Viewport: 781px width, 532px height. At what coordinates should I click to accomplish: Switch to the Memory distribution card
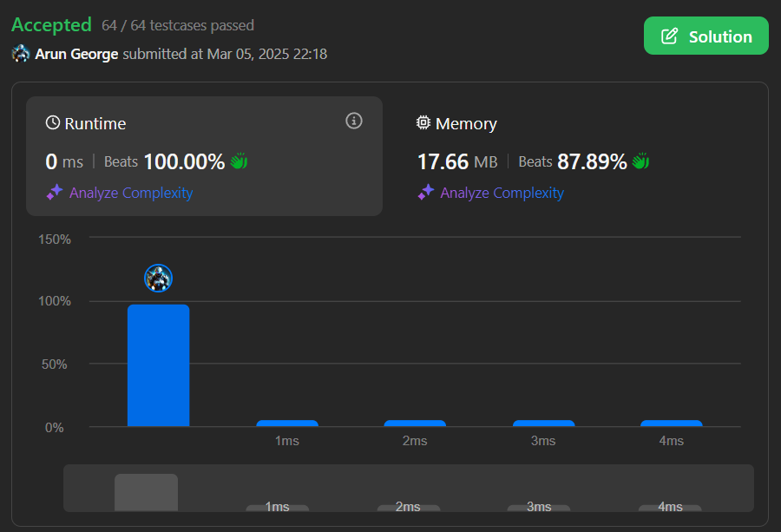[x=573, y=155]
